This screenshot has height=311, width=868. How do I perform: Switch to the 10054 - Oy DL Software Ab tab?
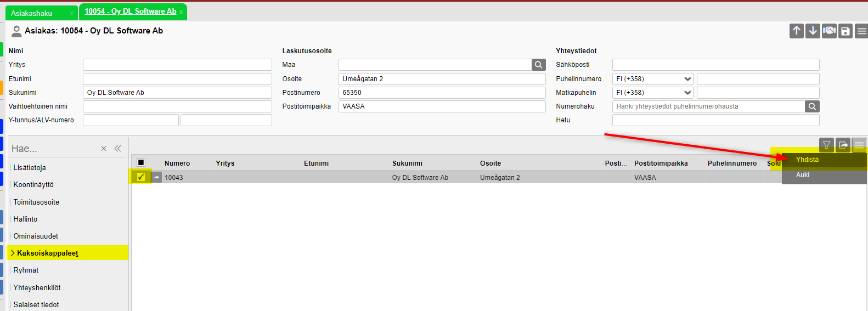(x=131, y=12)
